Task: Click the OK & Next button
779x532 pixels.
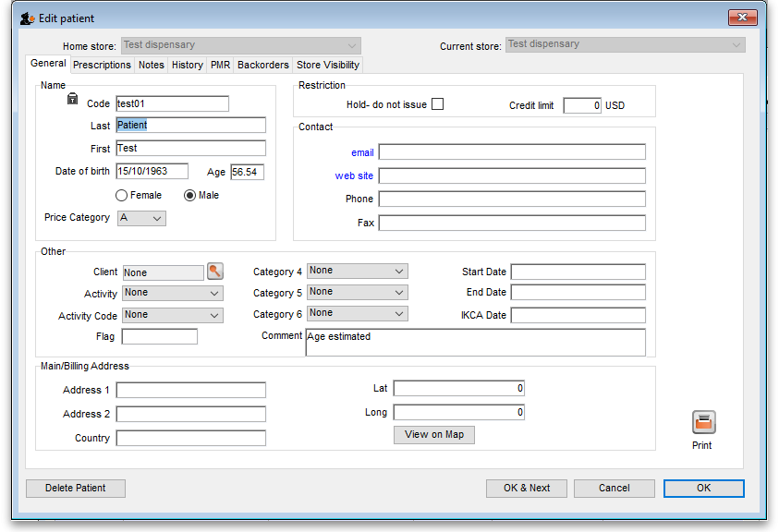Action: [527, 488]
